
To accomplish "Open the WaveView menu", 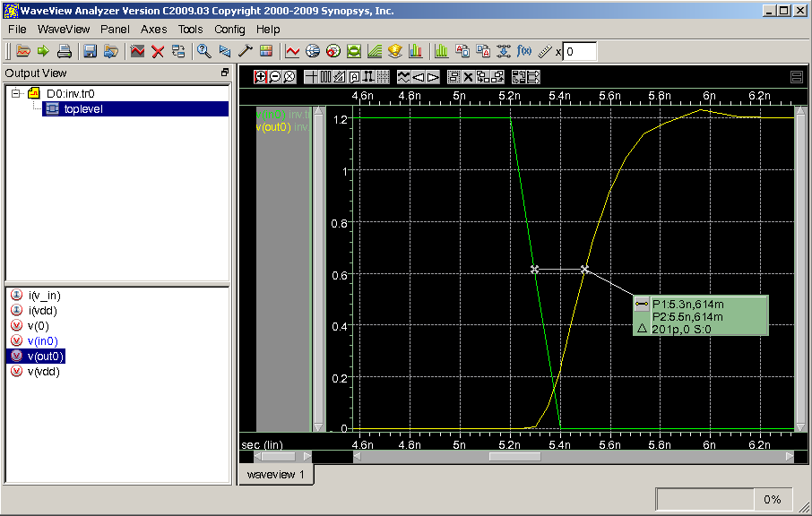I will [x=64, y=29].
